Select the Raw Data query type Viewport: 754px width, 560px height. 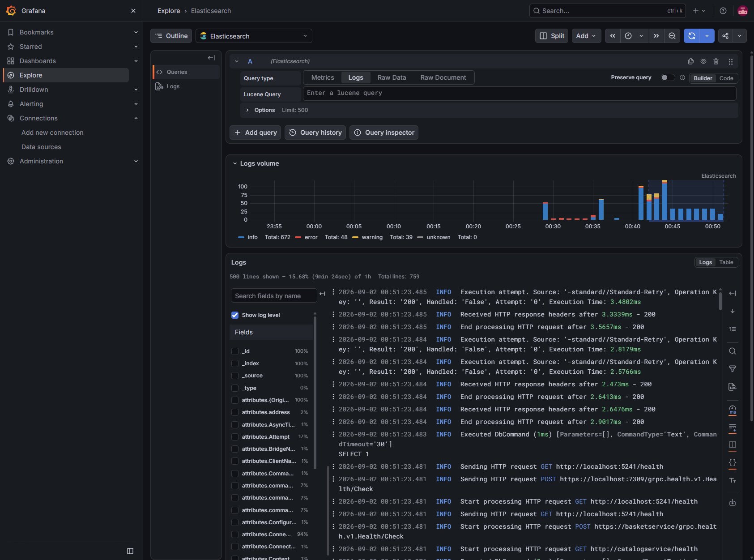[392, 77]
